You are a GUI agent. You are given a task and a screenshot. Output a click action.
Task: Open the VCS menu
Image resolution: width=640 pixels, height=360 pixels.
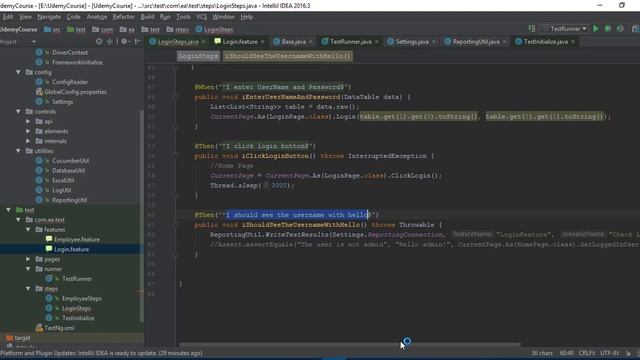pyautogui.click(x=202, y=17)
